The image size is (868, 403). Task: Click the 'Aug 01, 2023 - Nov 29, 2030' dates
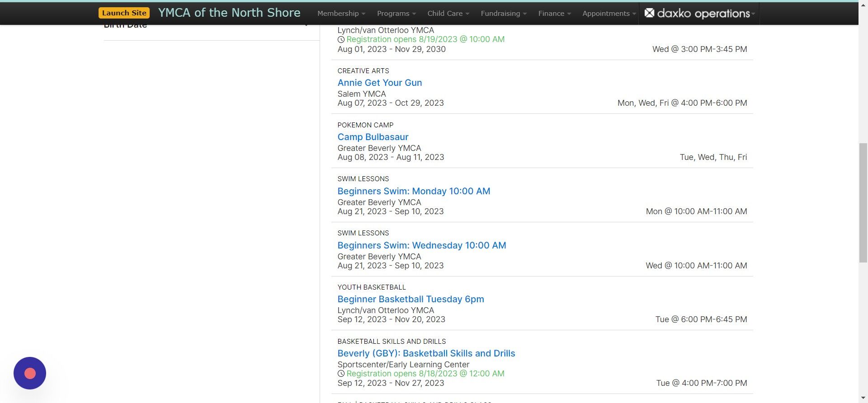pos(392,49)
